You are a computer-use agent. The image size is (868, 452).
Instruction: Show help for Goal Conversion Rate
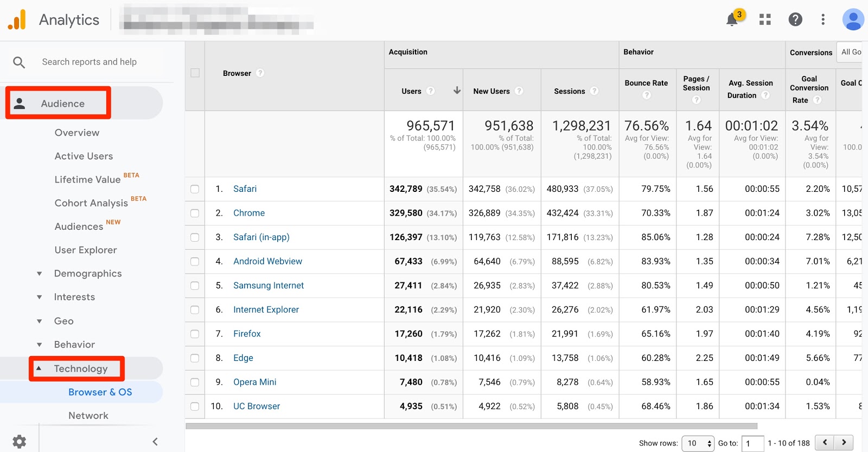click(818, 100)
